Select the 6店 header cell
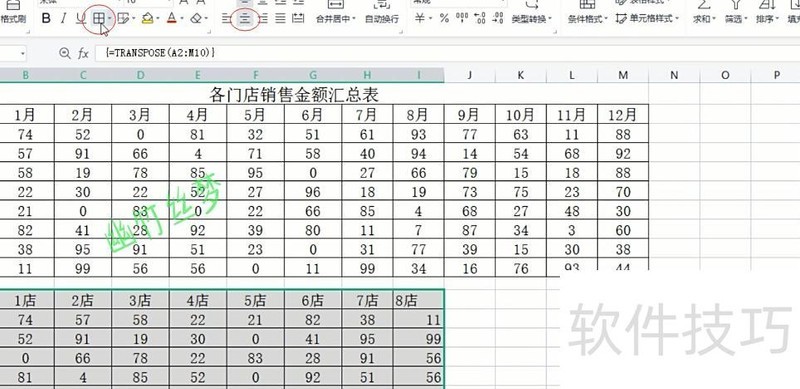This screenshot has height=389, width=800. [313, 301]
